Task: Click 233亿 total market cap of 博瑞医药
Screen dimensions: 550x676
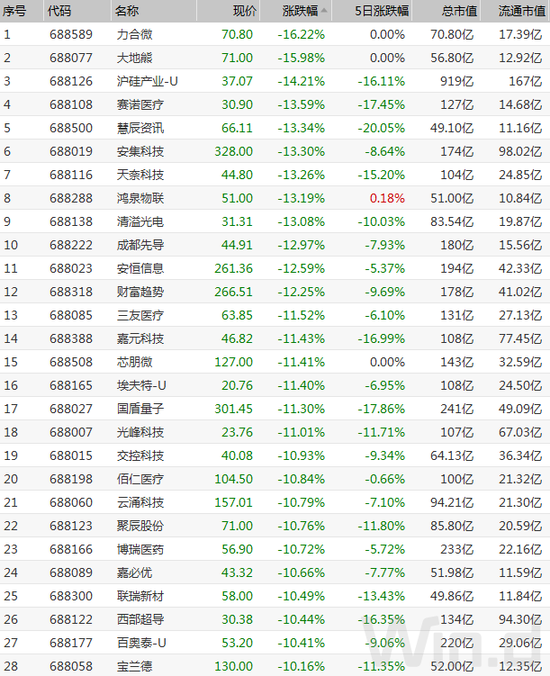Action: [x=456, y=549]
